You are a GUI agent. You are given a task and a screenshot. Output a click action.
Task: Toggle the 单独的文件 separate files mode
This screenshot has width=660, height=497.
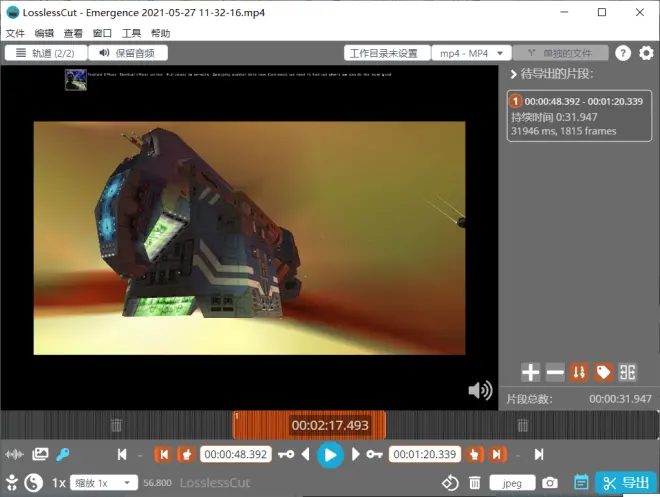561,53
